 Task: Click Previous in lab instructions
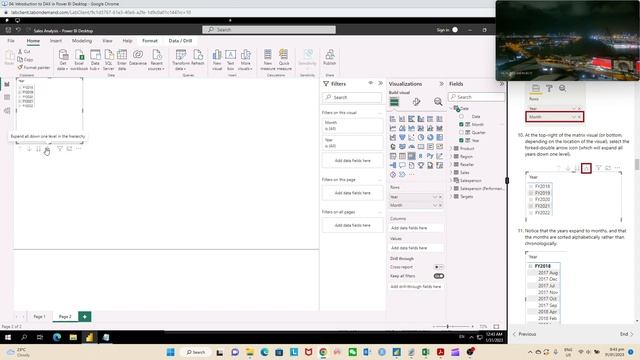[524, 334]
